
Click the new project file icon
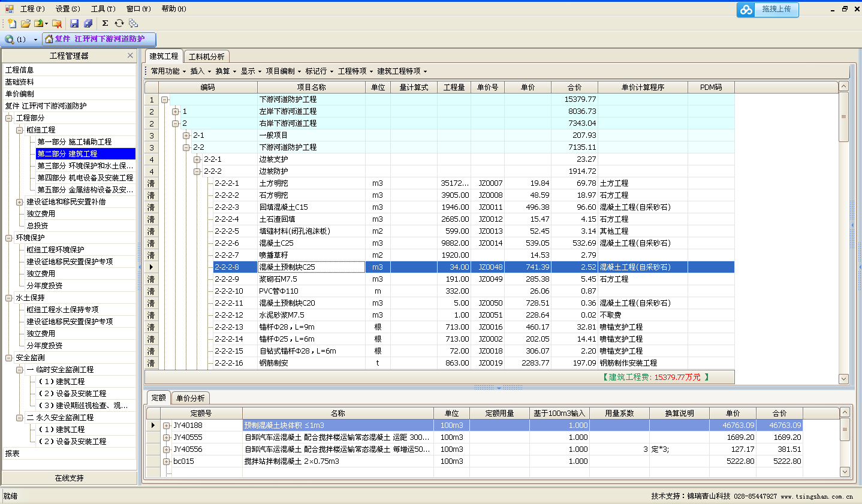(11, 23)
